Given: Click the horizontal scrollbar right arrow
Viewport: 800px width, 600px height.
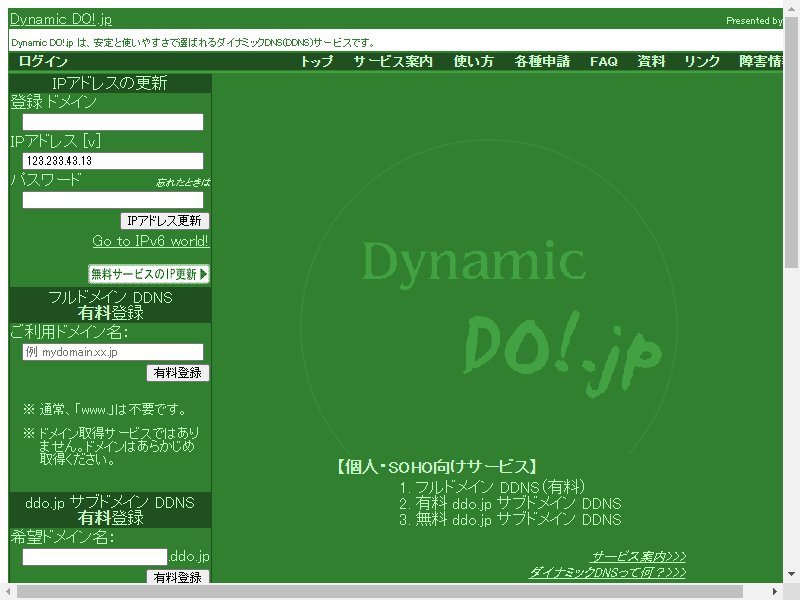Looking at the screenshot, I should 775,591.
